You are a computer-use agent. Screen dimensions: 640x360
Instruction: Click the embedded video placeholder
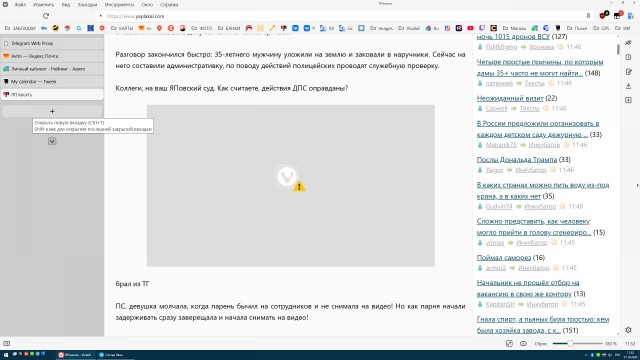pos(291,186)
